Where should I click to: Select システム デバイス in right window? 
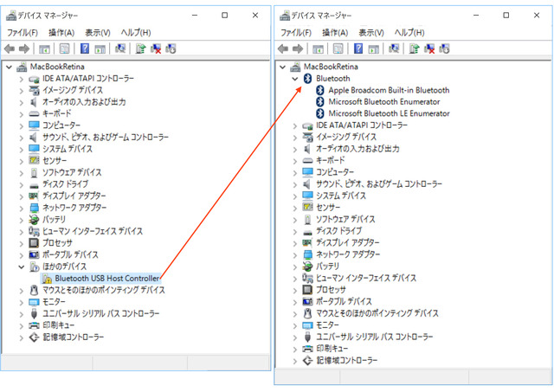(341, 196)
